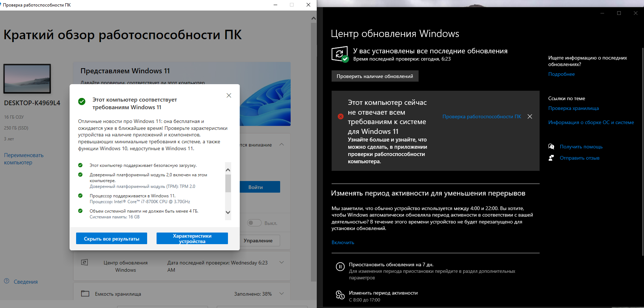Open the 'Отправить отзыв' link

pos(579,158)
